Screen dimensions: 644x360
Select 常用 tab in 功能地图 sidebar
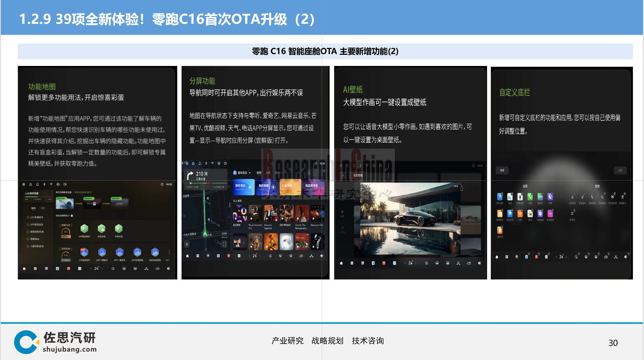click(x=43, y=208)
